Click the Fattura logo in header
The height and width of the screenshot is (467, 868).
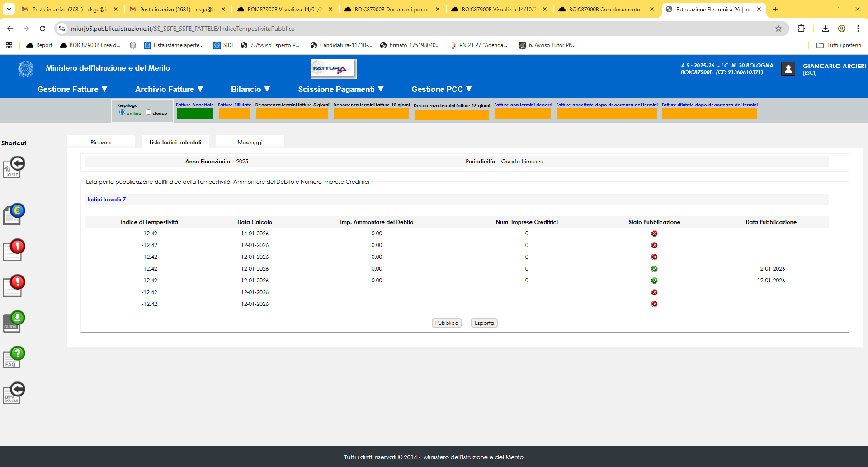(x=334, y=69)
